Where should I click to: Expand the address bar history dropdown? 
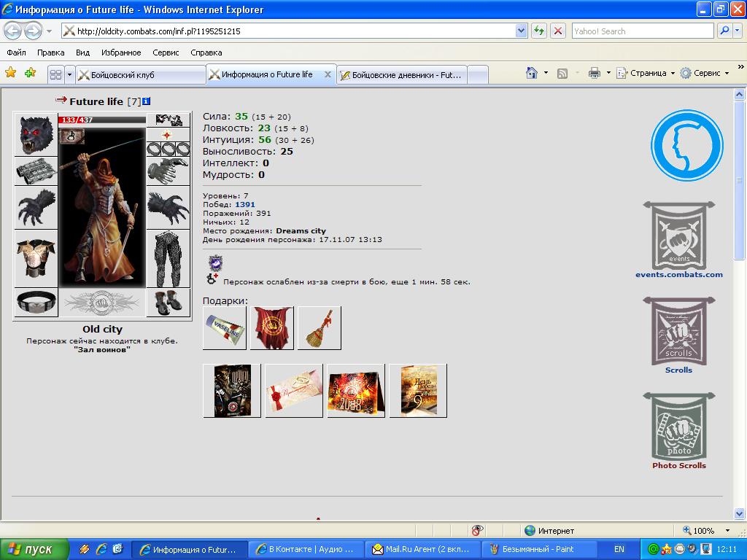521,31
